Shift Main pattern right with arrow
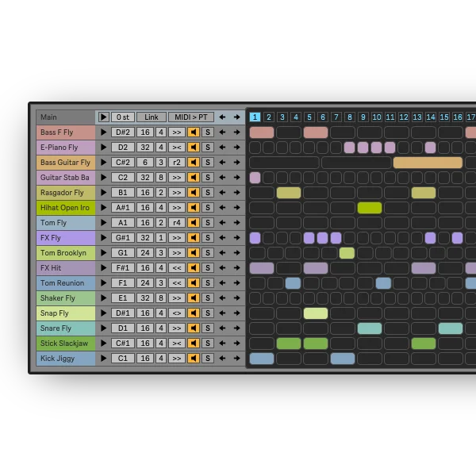The height and width of the screenshot is (476, 476). [x=236, y=117]
